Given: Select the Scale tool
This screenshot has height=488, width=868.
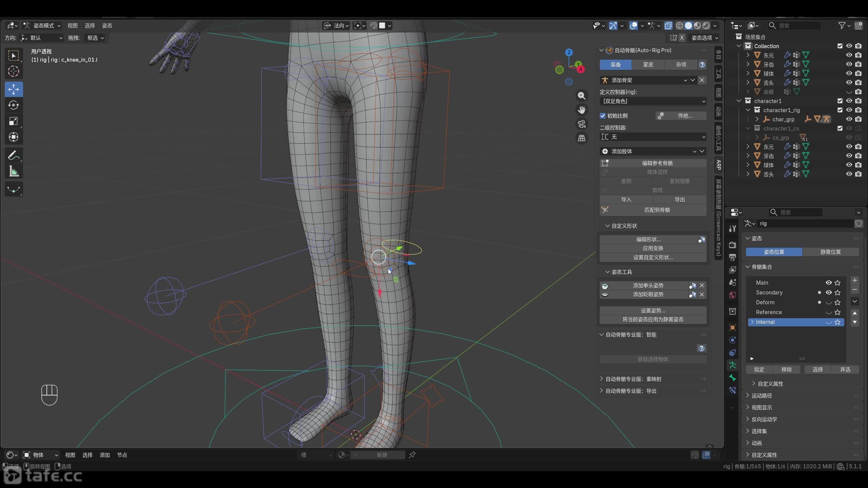Looking at the screenshot, I should (x=14, y=121).
